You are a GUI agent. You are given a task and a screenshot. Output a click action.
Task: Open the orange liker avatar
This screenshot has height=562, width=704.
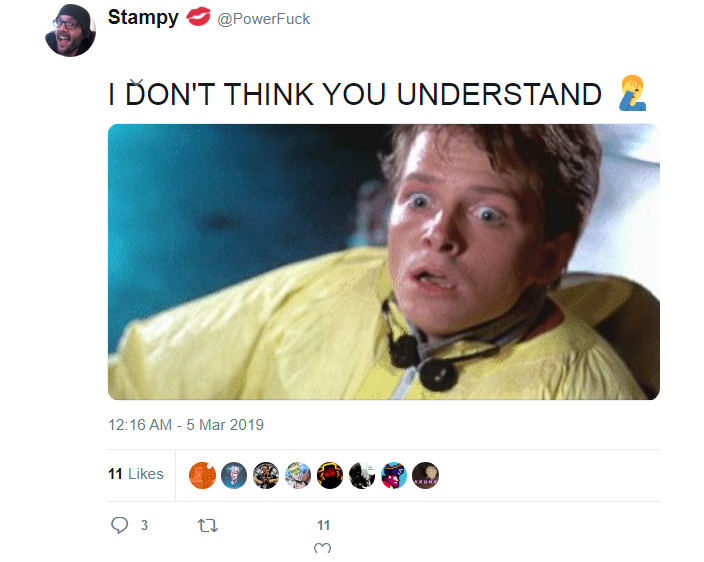[202, 475]
